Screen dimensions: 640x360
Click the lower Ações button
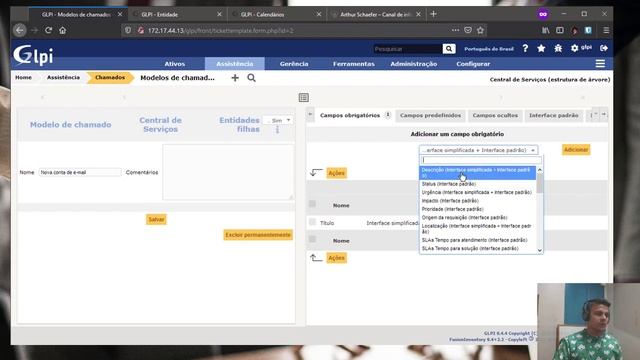[x=336, y=258]
